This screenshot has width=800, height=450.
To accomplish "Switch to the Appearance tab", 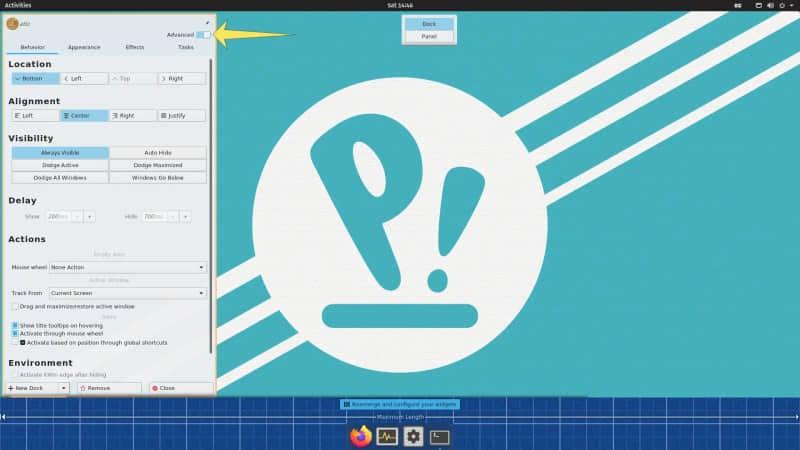I will [x=84, y=47].
